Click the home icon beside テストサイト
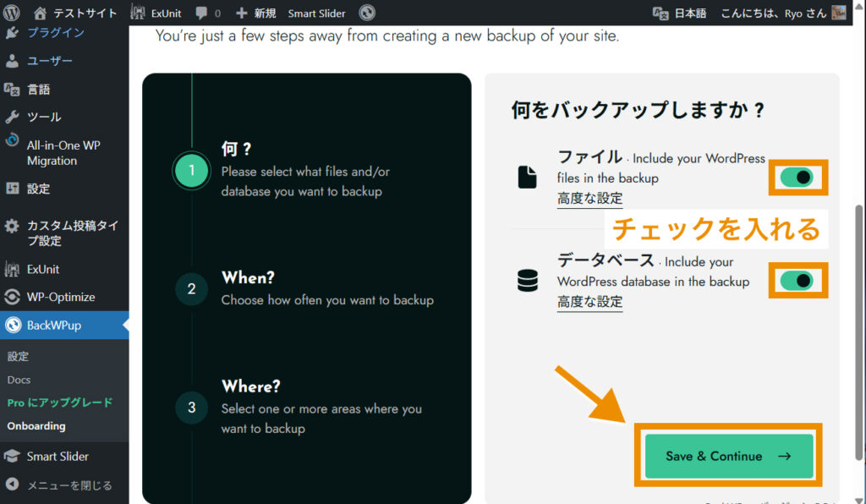The image size is (866, 504). tap(40, 13)
